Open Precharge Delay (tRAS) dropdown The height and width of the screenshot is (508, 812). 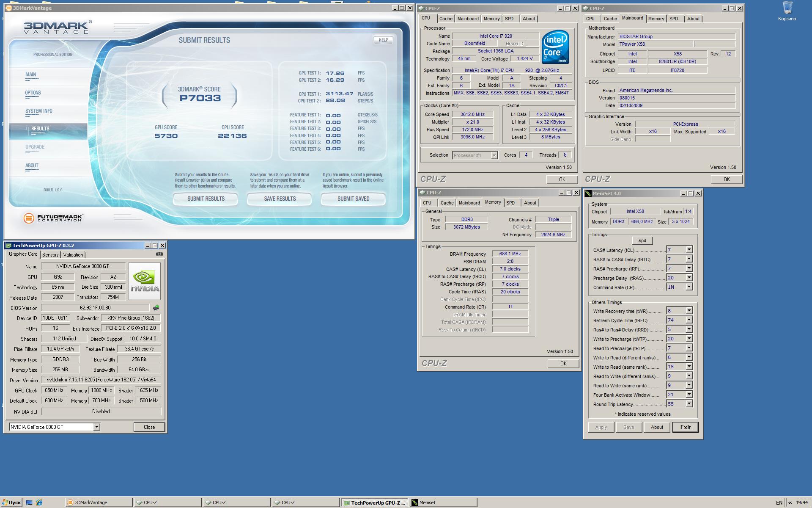point(689,278)
